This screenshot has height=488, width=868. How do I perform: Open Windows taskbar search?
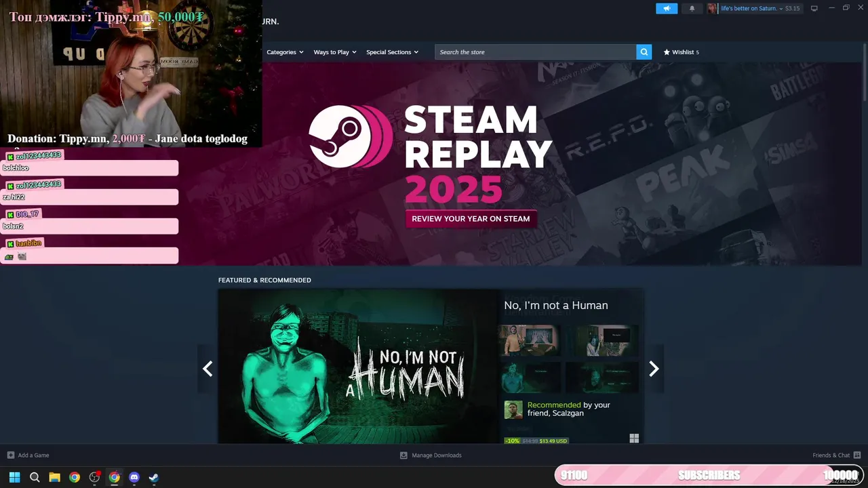click(x=35, y=477)
